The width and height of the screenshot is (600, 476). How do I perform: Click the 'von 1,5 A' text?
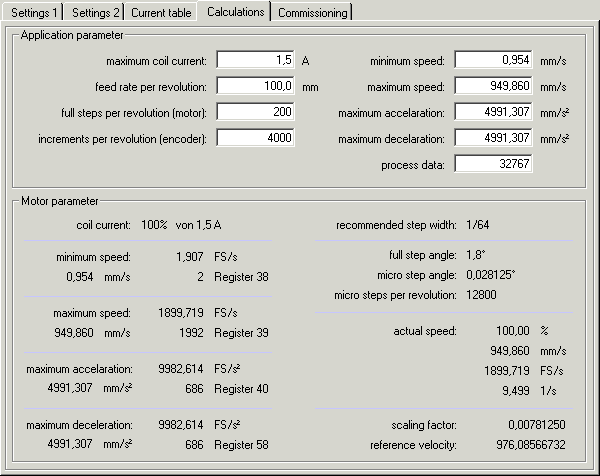(198, 225)
